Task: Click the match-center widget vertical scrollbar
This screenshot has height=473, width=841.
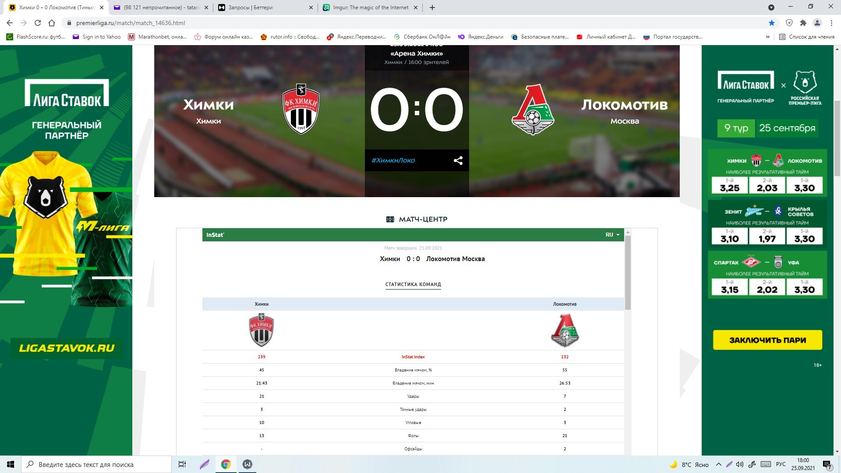Action: click(x=628, y=271)
